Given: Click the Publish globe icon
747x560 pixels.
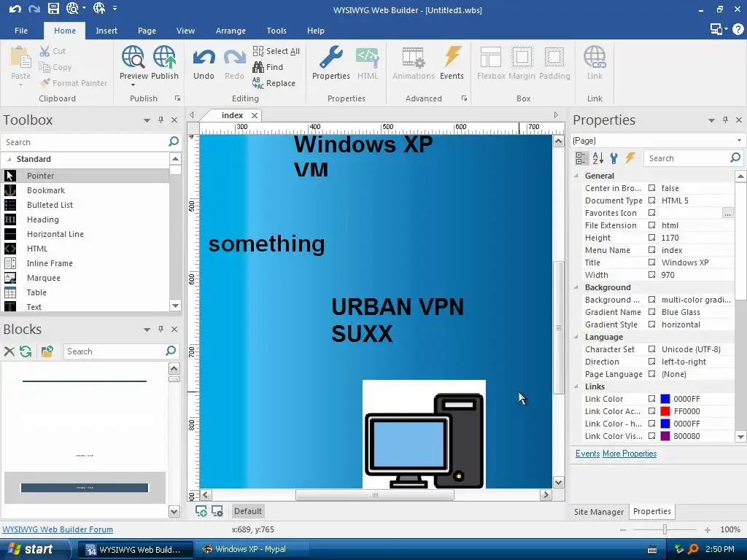Looking at the screenshot, I should 165,57.
